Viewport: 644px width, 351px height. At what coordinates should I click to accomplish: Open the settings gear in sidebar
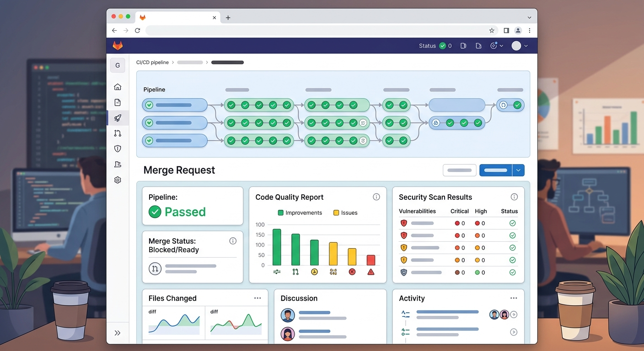pyautogui.click(x=118, y=180)
